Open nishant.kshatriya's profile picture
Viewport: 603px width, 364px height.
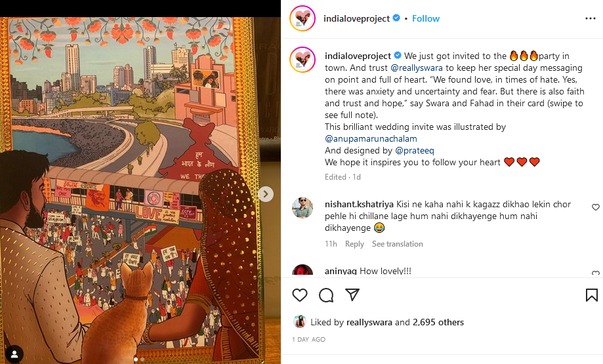point(302,208)
